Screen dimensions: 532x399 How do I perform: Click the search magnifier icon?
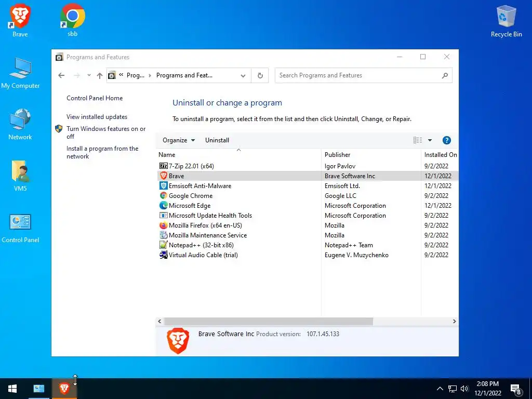tap(445, 75)
